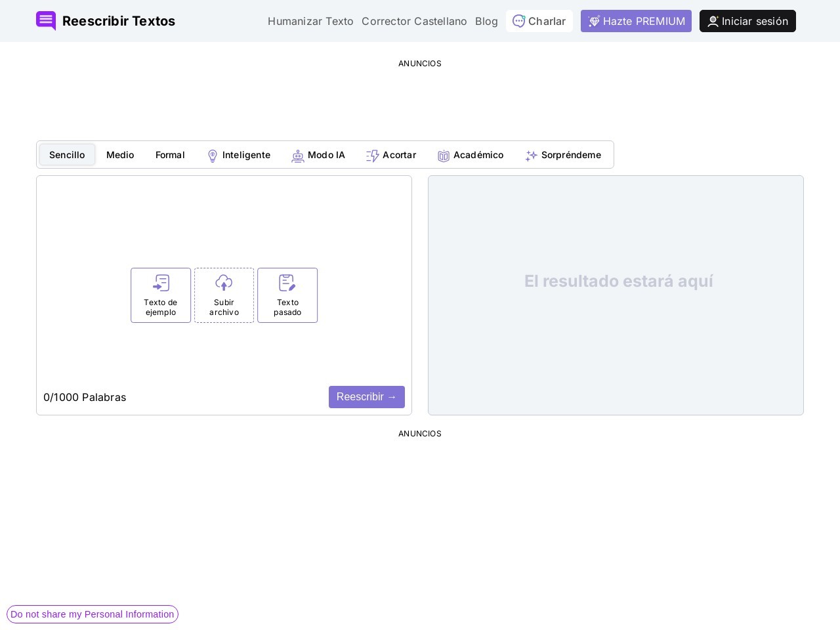Click the Texto pasado paste button
Image resolution: width=840 pixels, height=630 pixels.
pos(287,295)
